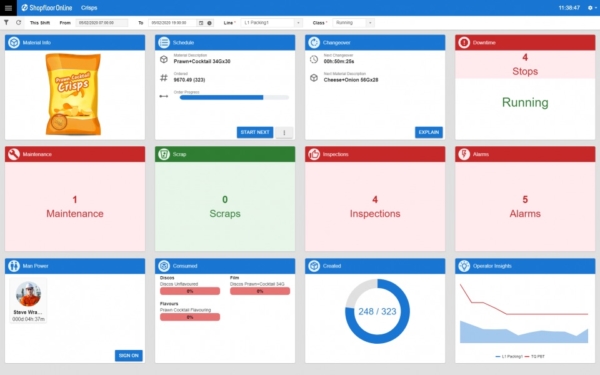
Task: Click the Prawn Cocktail Crisps product image
Action: click(73, 94)
